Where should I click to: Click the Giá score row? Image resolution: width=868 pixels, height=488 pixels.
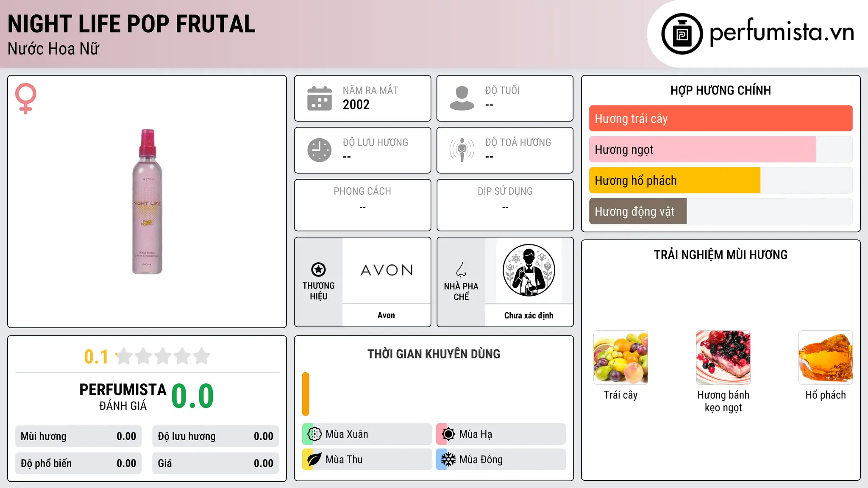pyautogui.click(x=215, y=463)
